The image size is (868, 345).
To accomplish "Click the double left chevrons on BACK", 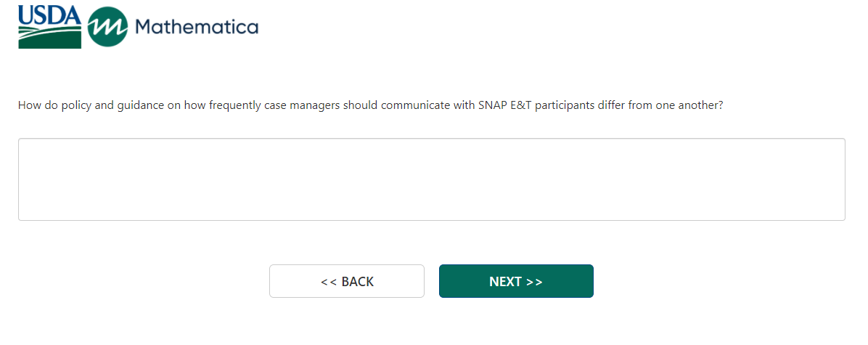I will coord(328,282).
